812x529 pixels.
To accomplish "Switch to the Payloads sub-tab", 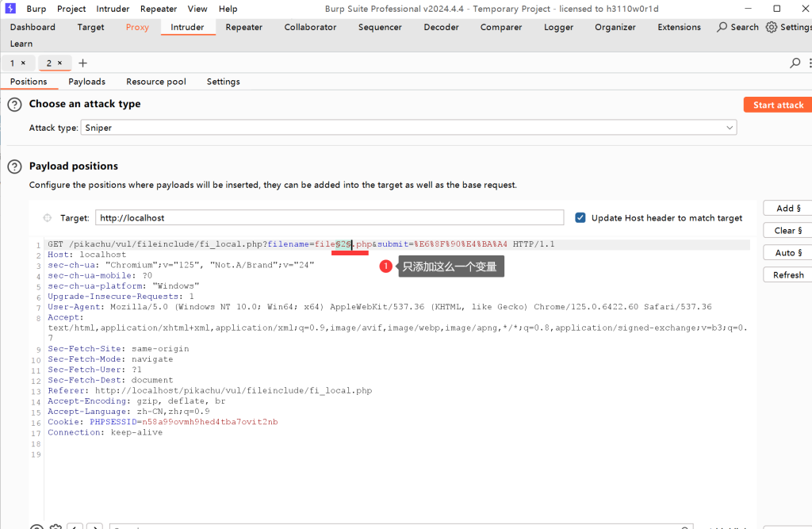I will click(x=87, y=82).
